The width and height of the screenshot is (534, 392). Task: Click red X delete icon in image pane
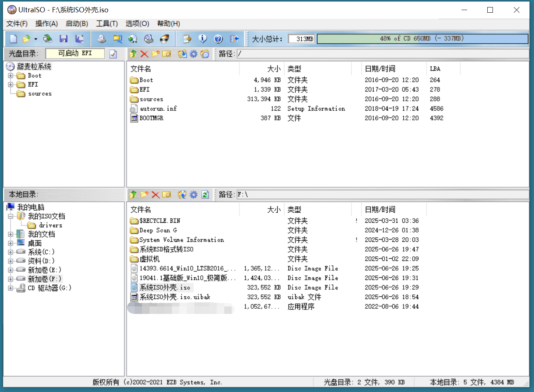(144, 54)
